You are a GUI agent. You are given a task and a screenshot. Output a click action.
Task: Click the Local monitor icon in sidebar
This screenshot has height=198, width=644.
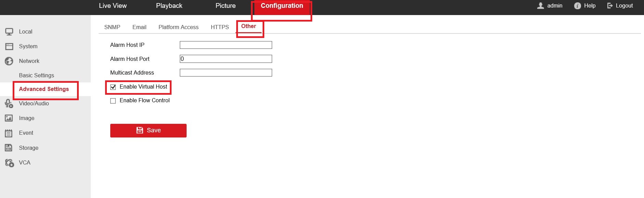pyautogui.click(x=9, y=32)
